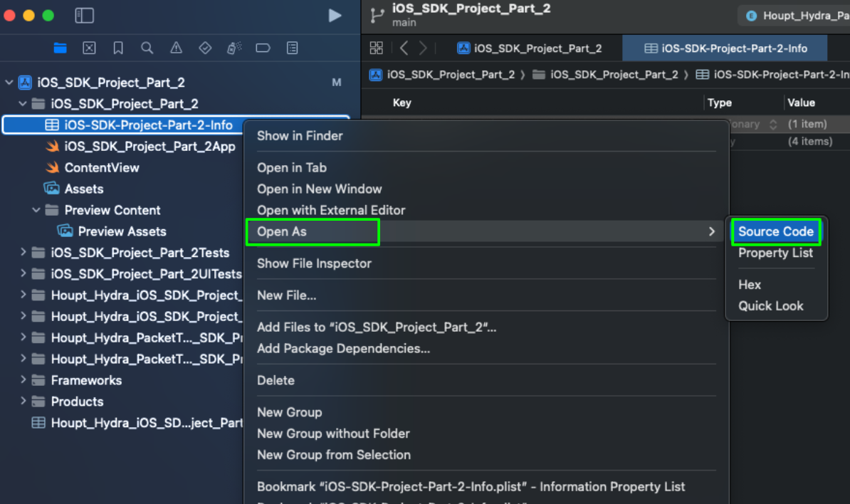Screen dimensions: 850x504
Task: Click the (4 items) value cell
Action: click(810, 142)
